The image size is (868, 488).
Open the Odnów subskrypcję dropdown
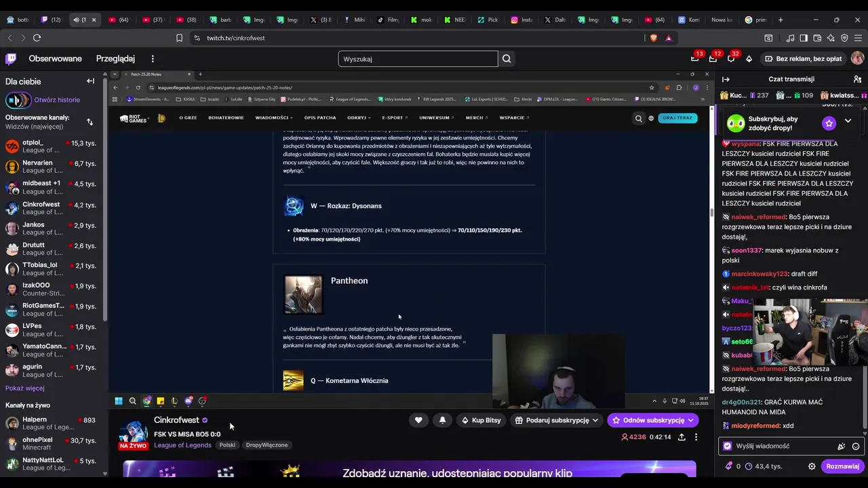[x=652, y=420]
